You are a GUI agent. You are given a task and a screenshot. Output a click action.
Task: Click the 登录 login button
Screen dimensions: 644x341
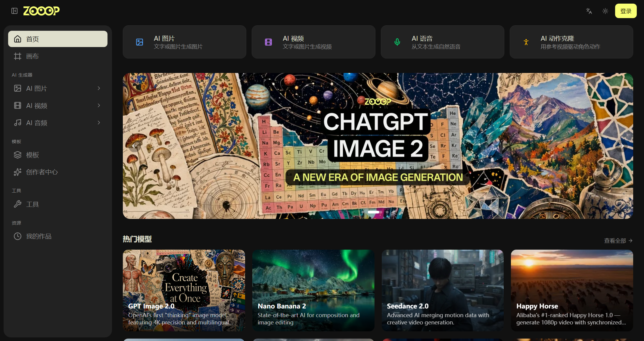pos(626,11)
